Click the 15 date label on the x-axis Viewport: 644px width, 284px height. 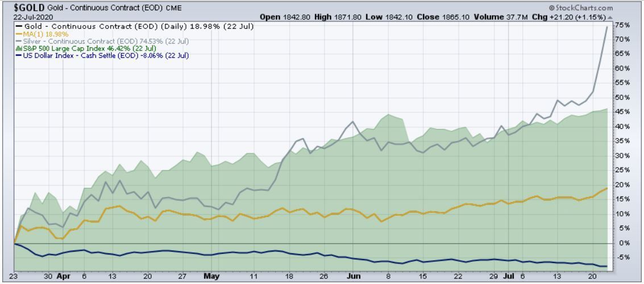point(423,276)
